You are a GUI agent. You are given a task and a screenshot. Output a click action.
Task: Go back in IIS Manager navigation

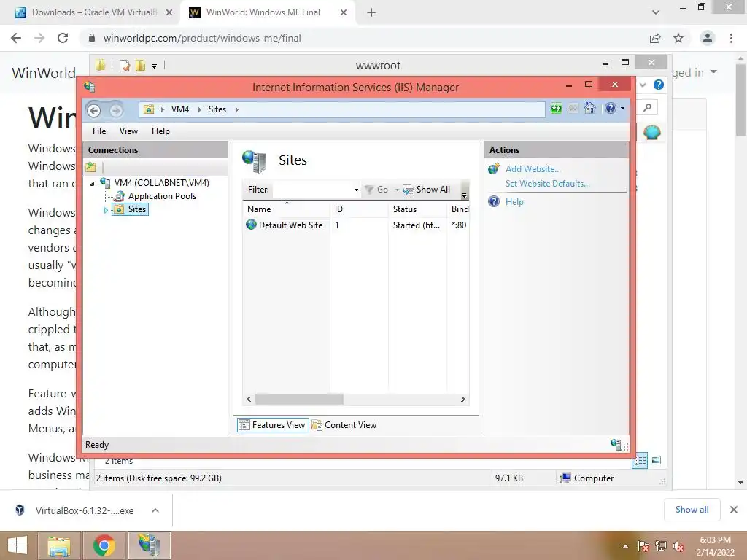94,111
